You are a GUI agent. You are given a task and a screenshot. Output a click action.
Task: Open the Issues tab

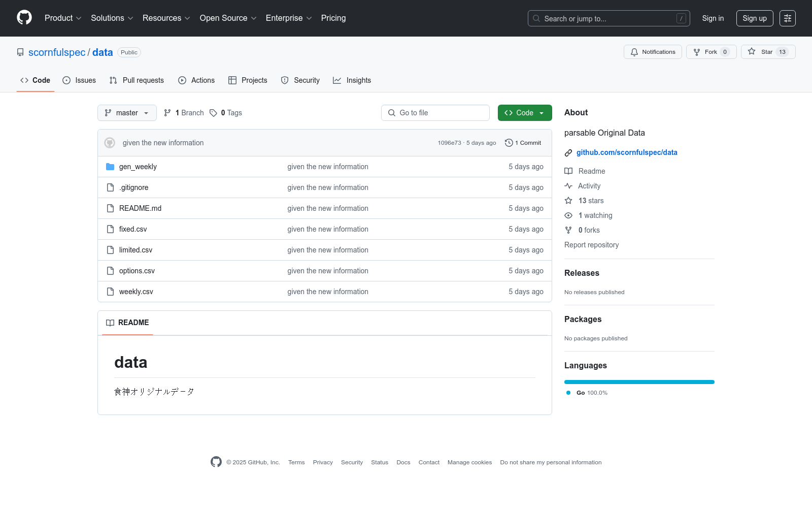click(79, 80)
